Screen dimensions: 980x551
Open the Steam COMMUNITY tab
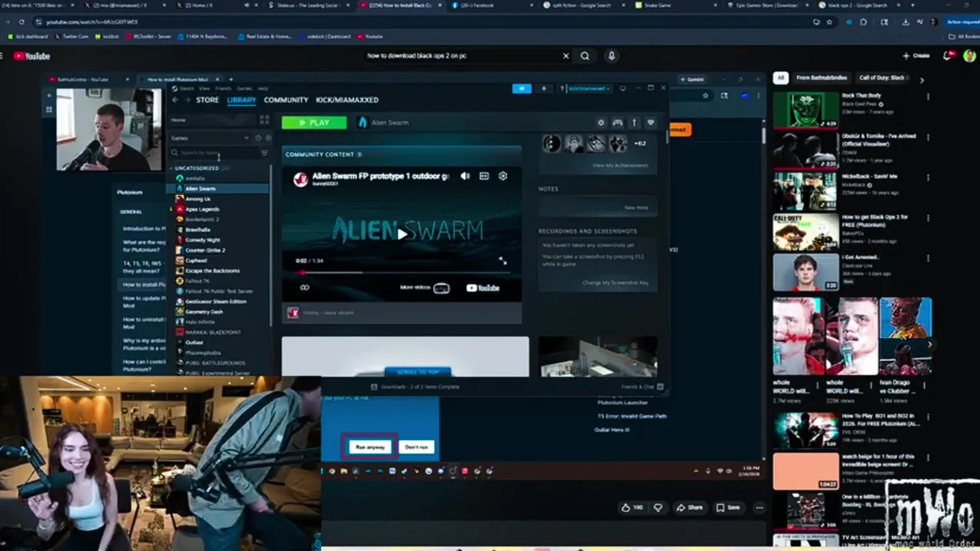[286, 100]
